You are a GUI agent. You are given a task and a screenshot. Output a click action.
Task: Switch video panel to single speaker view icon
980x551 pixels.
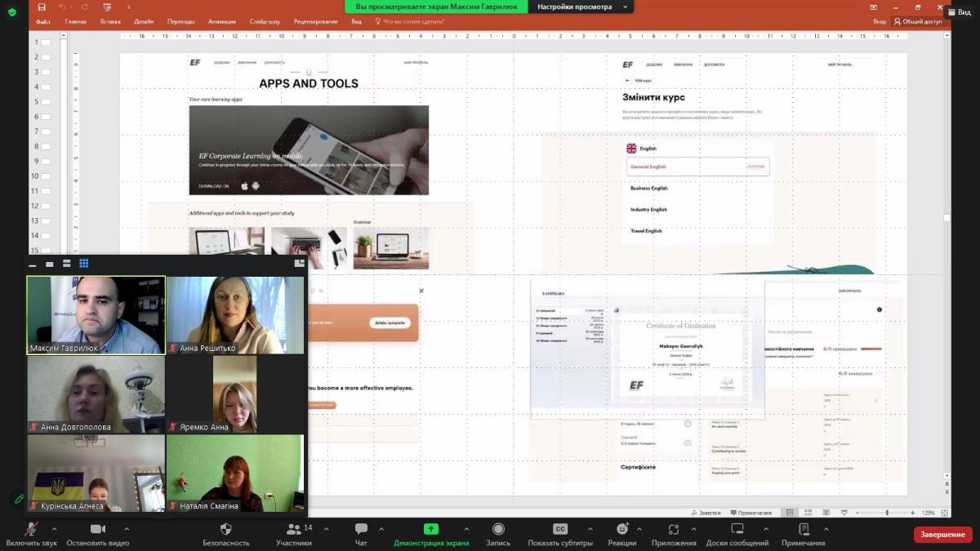tap(50, 264)
